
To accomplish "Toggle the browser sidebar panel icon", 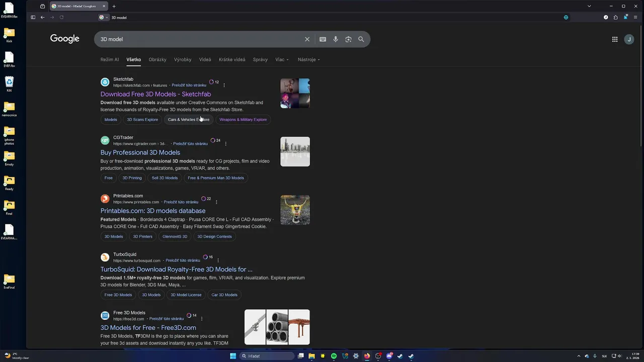I will coord(33,17).
